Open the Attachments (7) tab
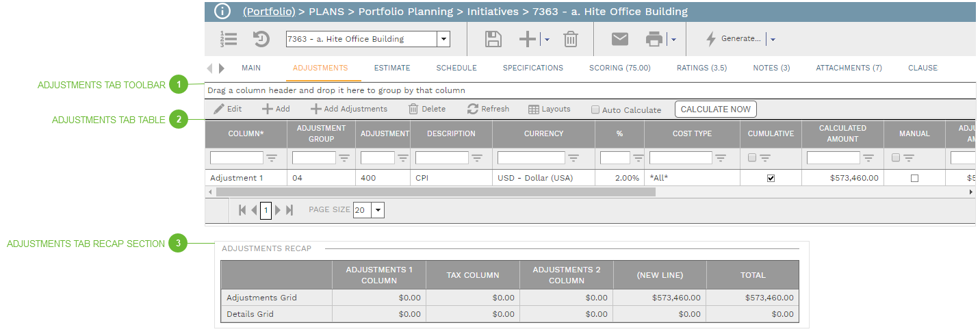This screenshot has width=980, height=336. (x=849, y=68)
